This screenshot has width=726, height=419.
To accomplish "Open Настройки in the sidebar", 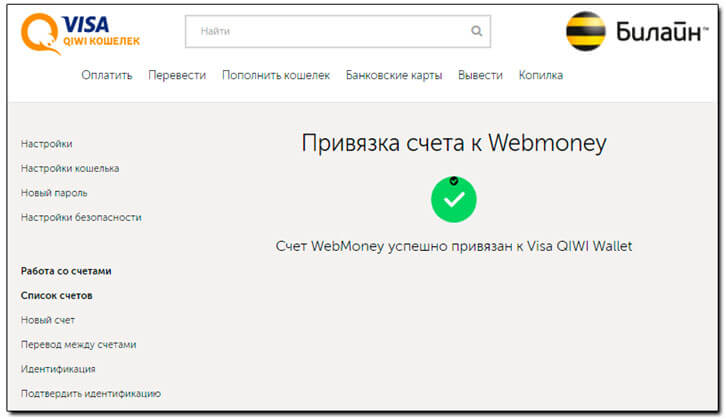I will (46, 144).
